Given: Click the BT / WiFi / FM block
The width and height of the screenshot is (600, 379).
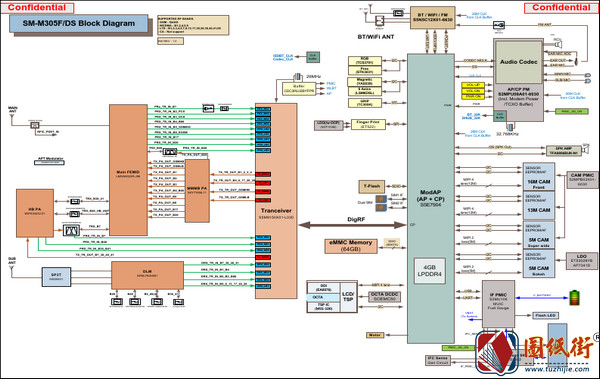Looking at the screenshot, I should click(433, 17).
